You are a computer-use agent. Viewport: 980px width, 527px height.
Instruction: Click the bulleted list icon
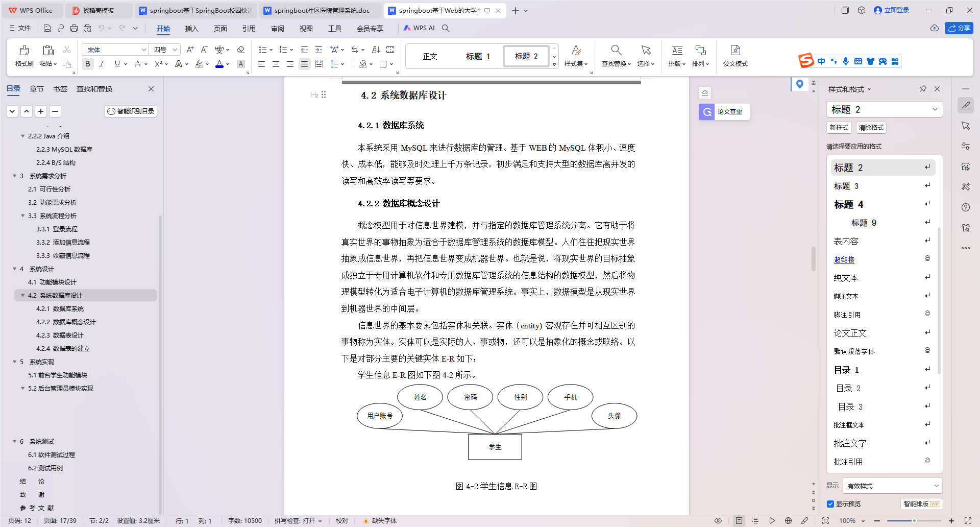pos(262,50)
